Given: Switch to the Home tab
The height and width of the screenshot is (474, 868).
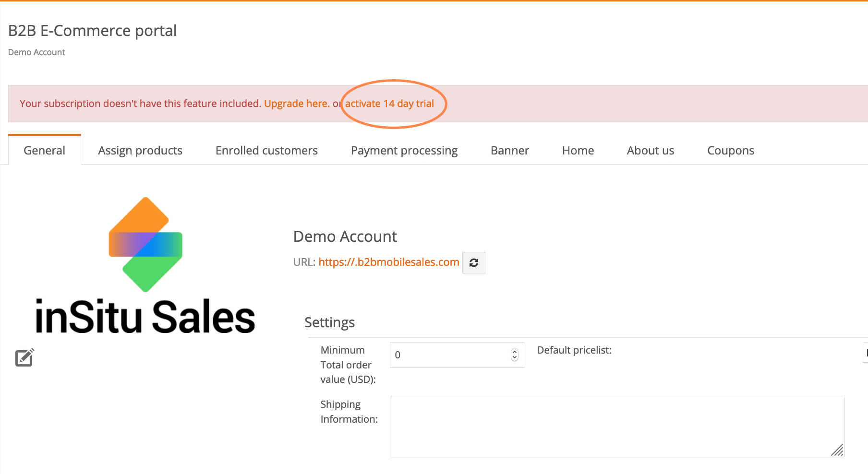Looking at the screenshot, I should tap(578, 151).
